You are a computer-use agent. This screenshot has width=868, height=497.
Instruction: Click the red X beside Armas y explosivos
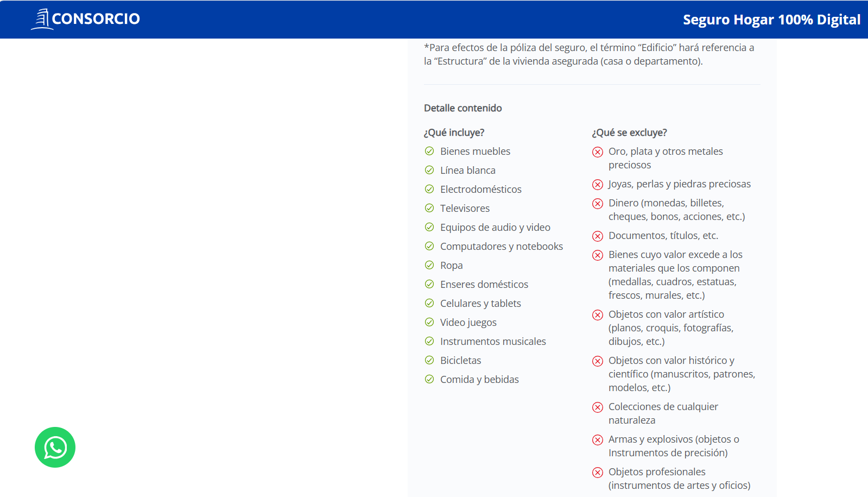pyautogui.click(x=598, y=440)
